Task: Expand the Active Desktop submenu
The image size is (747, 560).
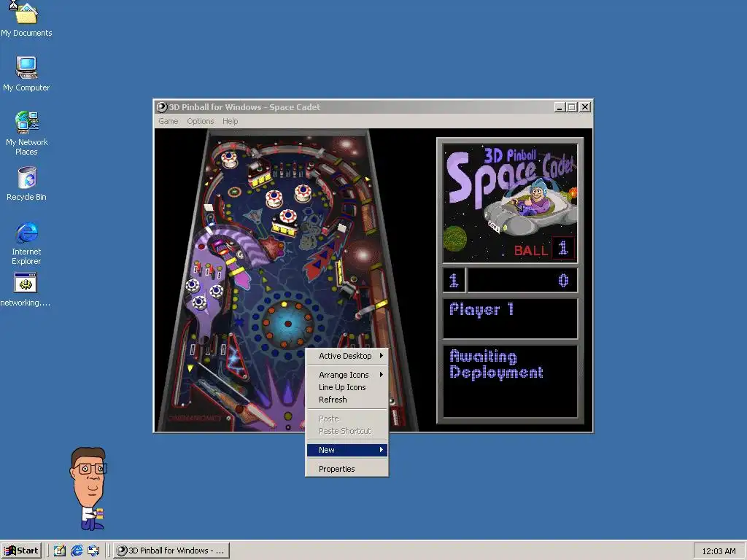Action: pos(347,356)
